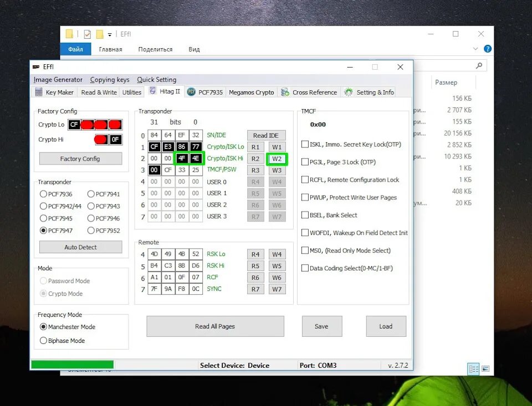The image size is (532, 406).
Task: Click the Key Maker calculator icon
Action: 39,92
